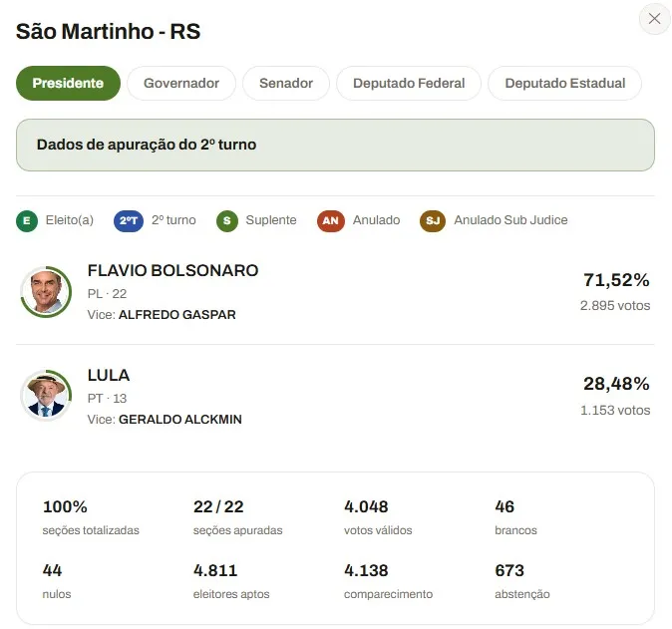Open the Deputado Federal tab
Screen dimensions: 672x629
pyautogui.click(x=409, y=83)
